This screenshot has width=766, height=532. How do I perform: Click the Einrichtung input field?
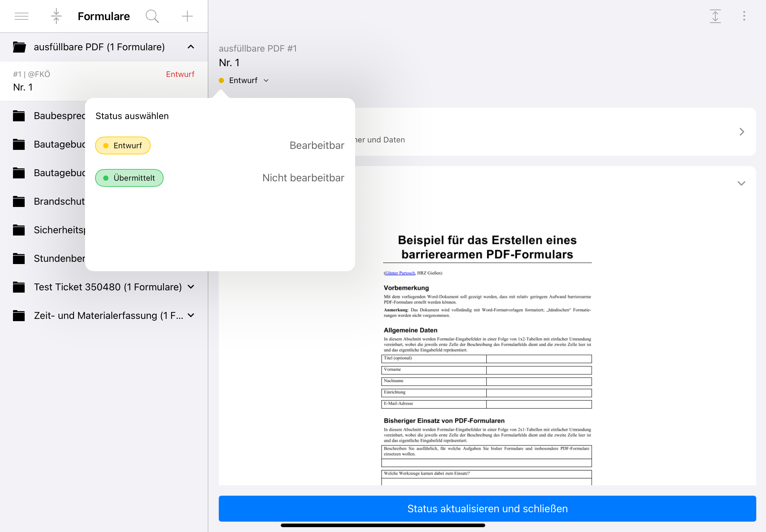pos(539,393)
